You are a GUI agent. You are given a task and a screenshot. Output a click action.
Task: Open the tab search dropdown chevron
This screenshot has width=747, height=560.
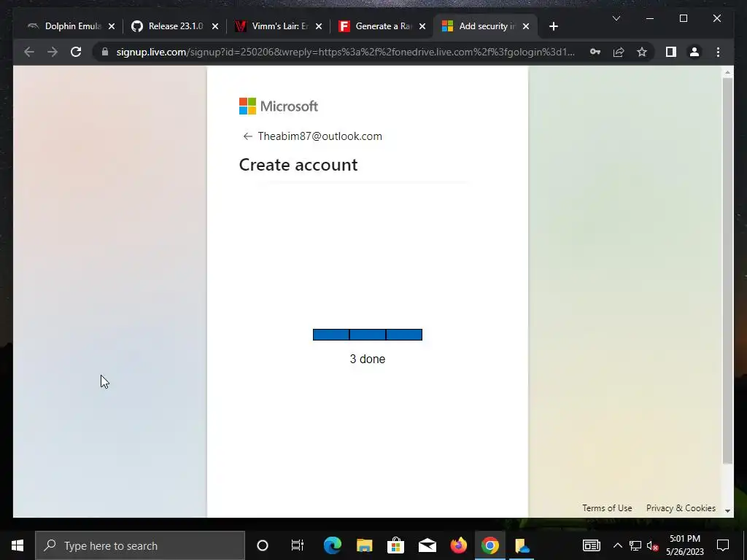point(616,18)
